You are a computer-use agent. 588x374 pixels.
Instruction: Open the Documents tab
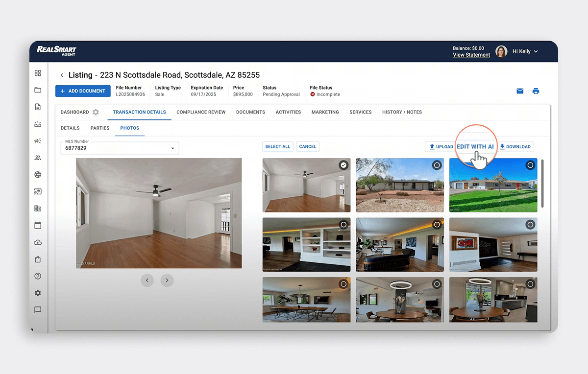pos(250,112)
